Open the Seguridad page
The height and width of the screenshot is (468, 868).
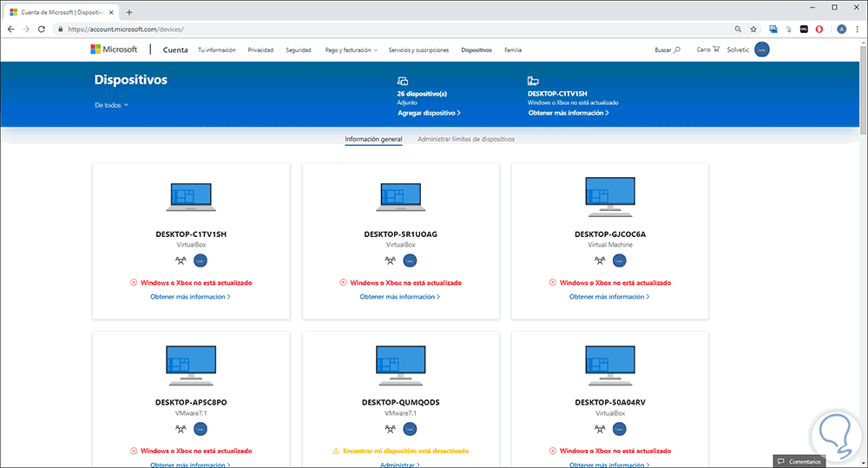coord(299,49)
